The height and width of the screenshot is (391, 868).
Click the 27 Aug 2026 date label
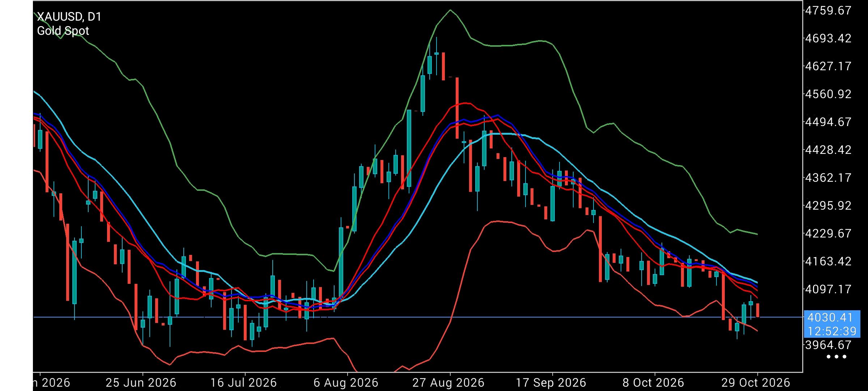point(448,383)
